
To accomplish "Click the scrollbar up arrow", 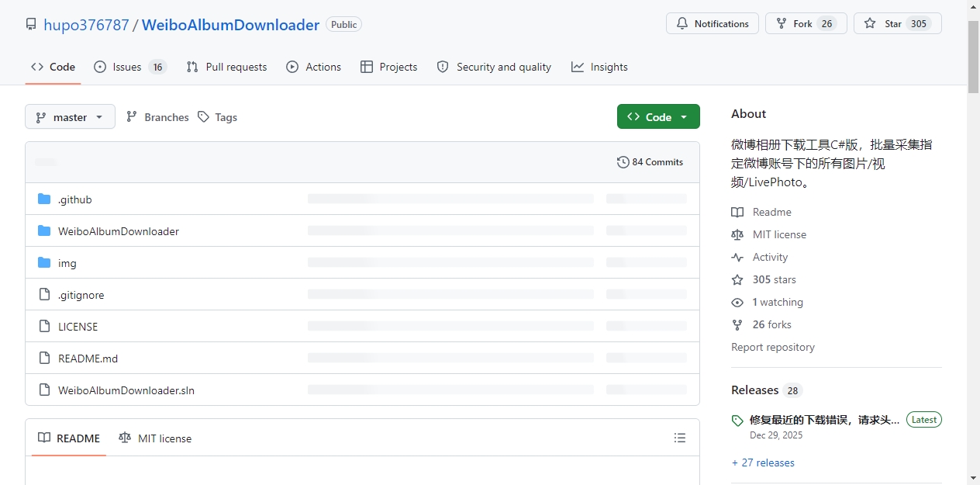I will point(974,6).
